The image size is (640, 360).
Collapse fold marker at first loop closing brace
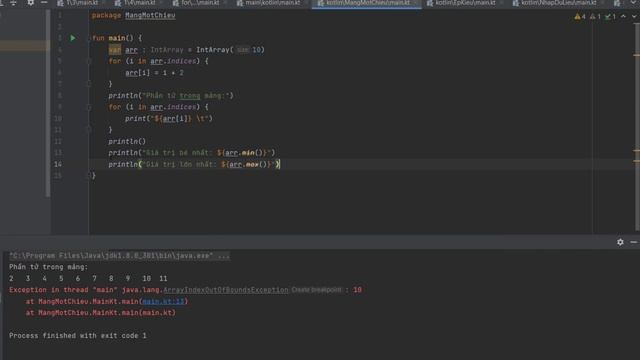[x=89, y=84]
